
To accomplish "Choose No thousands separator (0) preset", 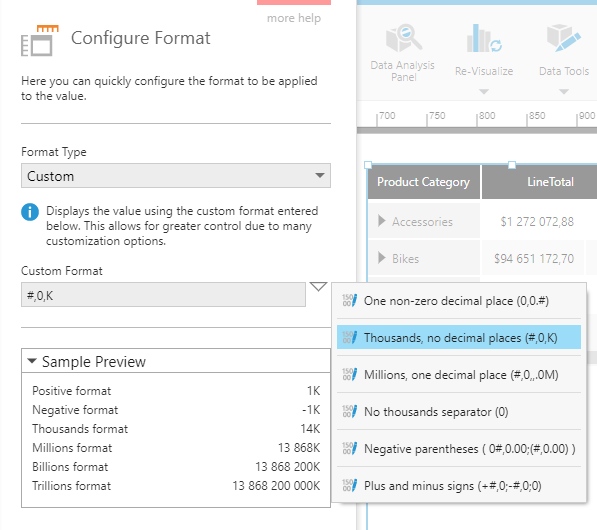I will (459, 412).
